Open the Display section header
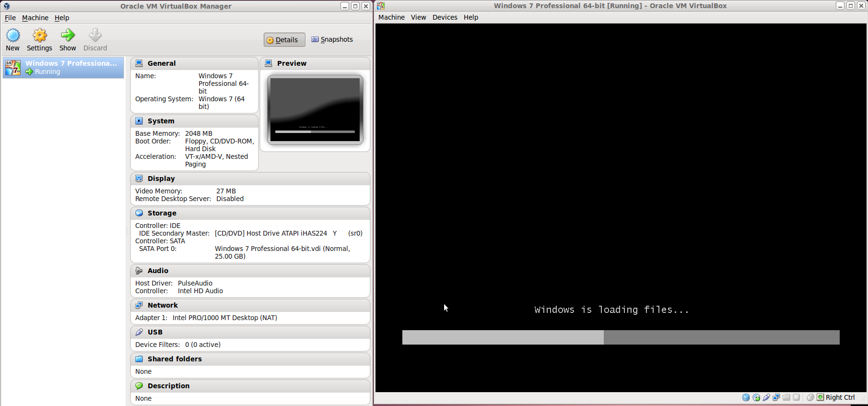868x406 pixels. click(x=250, y=179)
